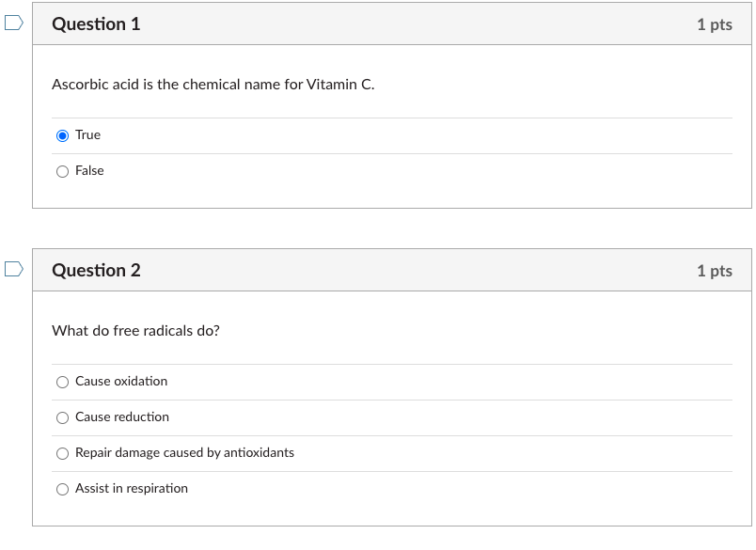Click the Question 2 header title
Viewport: 756px width, 550px height.
pos(96,271)
